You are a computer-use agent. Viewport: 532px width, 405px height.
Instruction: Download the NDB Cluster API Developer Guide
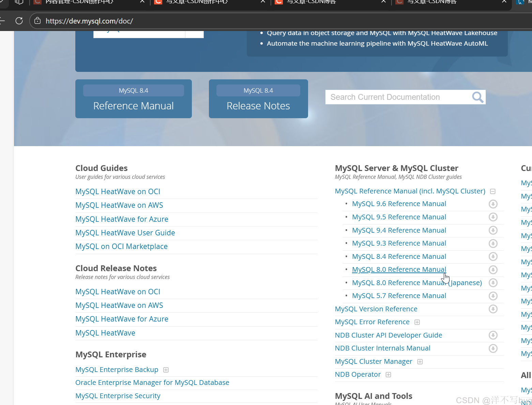[493, 335]
